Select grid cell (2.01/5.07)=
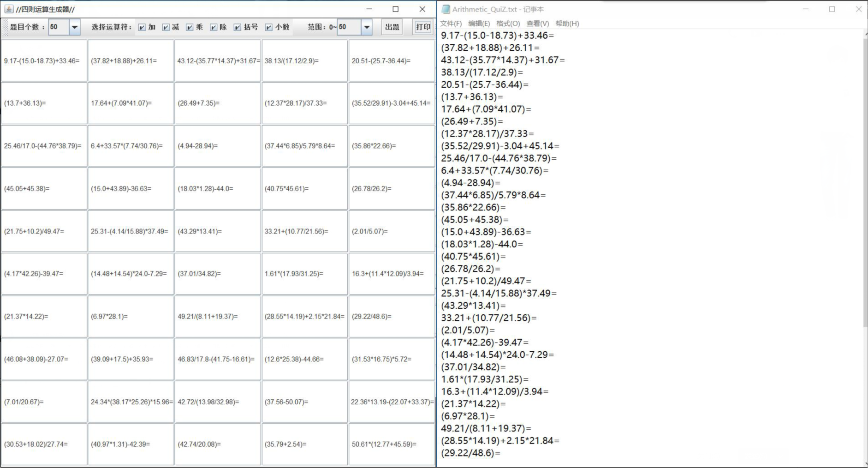This screenshot has height=468, width=868. pos(392,231)
